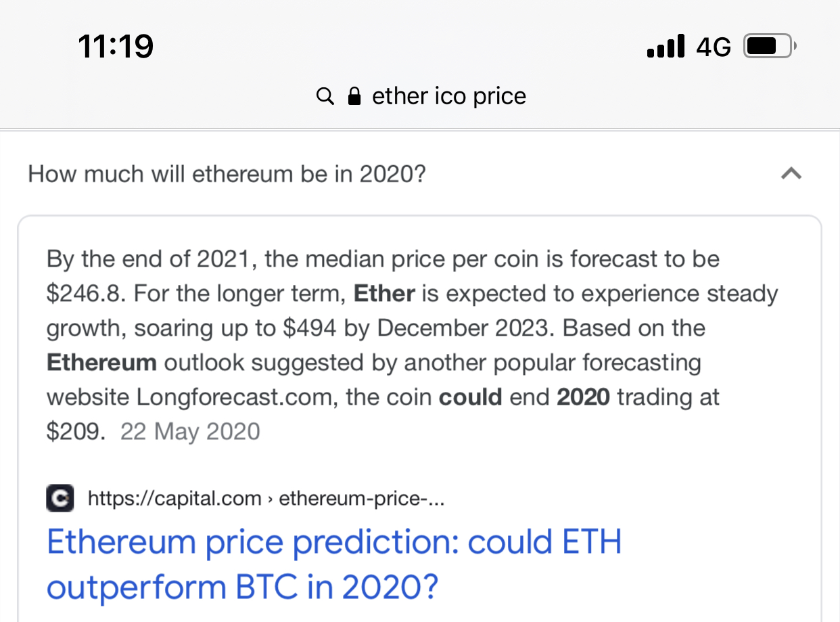840x622 pixels.
Task: Tap the padlock security icon
Action: (x=354, y=97)
